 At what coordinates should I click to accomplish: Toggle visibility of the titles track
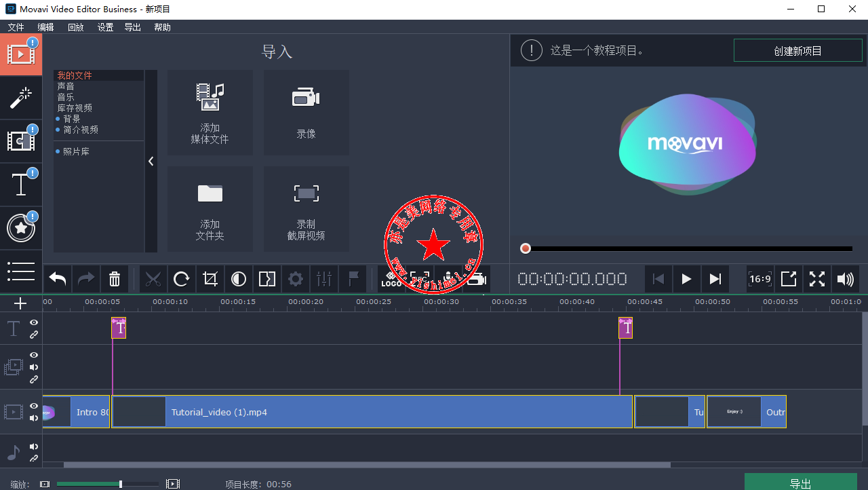(x=34, y=322)
